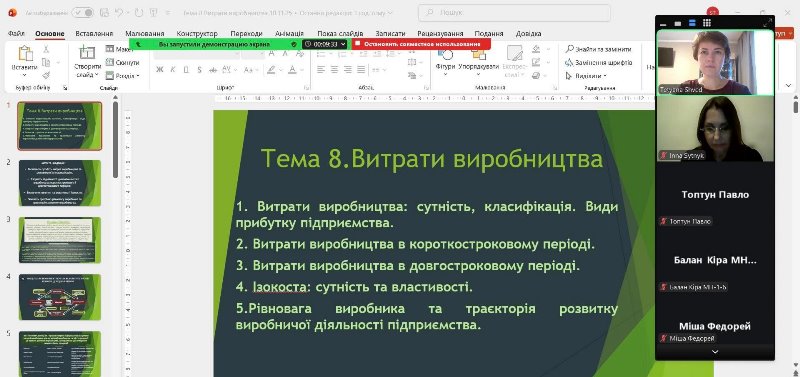Click the Cut scissors icon

click(x=46, y=49)
